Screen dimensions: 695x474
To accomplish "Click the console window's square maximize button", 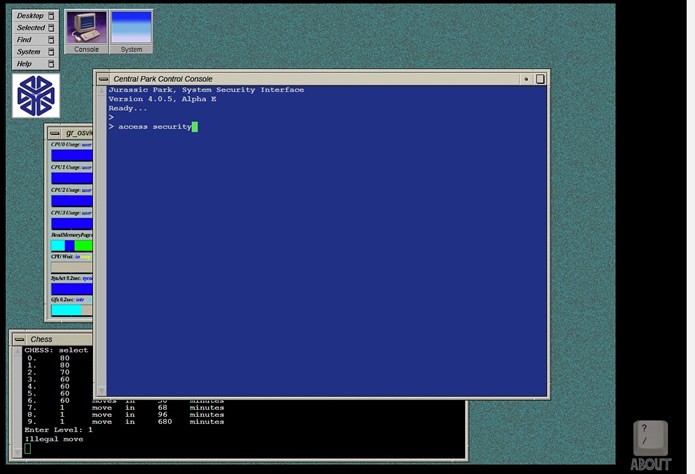I will pos(540,79).
